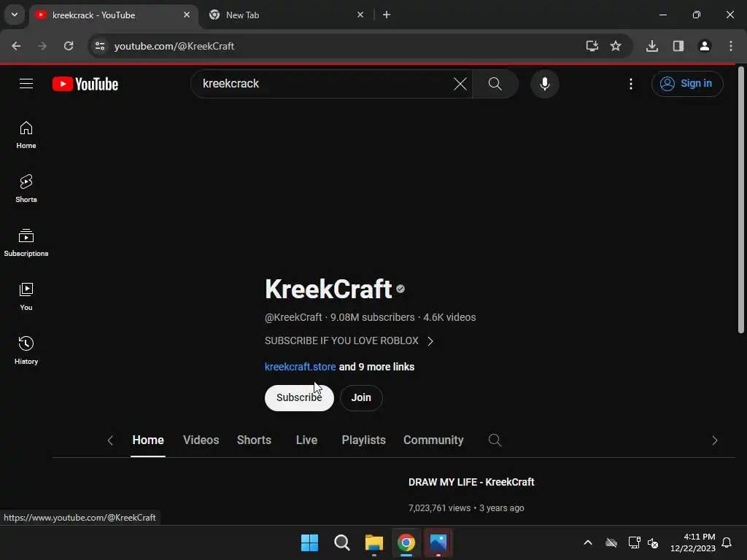Screen dimensions: 747x560
Task: Open Windows taskbar search
Action: point(342,542)
